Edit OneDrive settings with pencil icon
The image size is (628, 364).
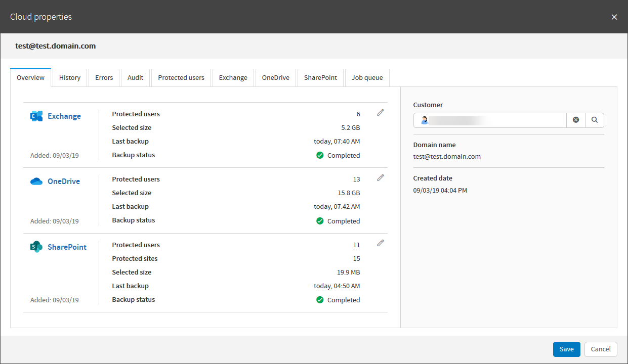click(381, 178)
